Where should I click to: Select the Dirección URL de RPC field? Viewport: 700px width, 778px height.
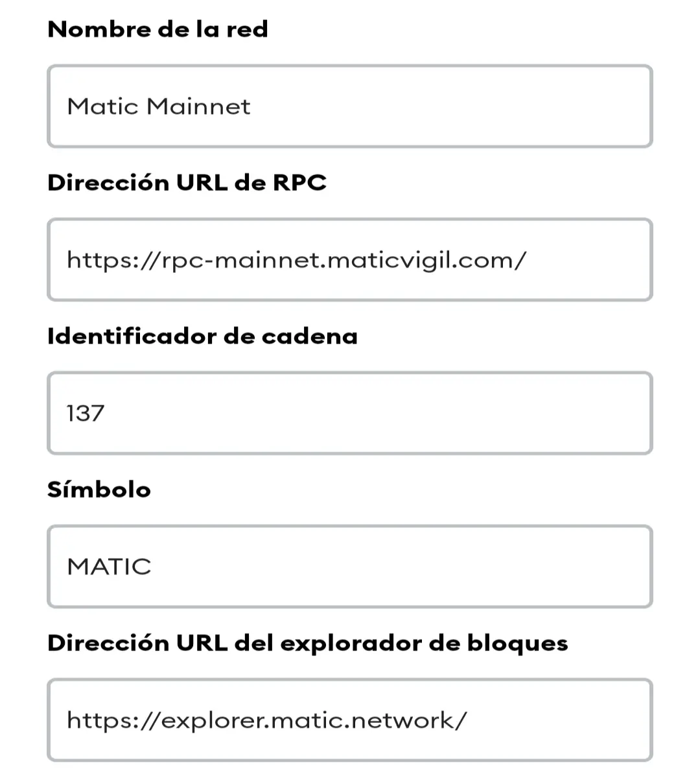350,260
